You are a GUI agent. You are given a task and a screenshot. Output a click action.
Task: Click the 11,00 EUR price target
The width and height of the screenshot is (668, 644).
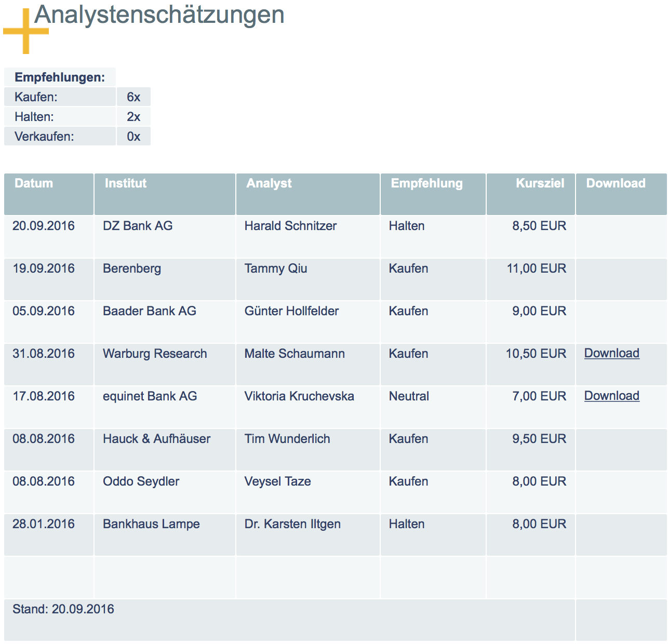pyautogui.click(x=536, y=269)
